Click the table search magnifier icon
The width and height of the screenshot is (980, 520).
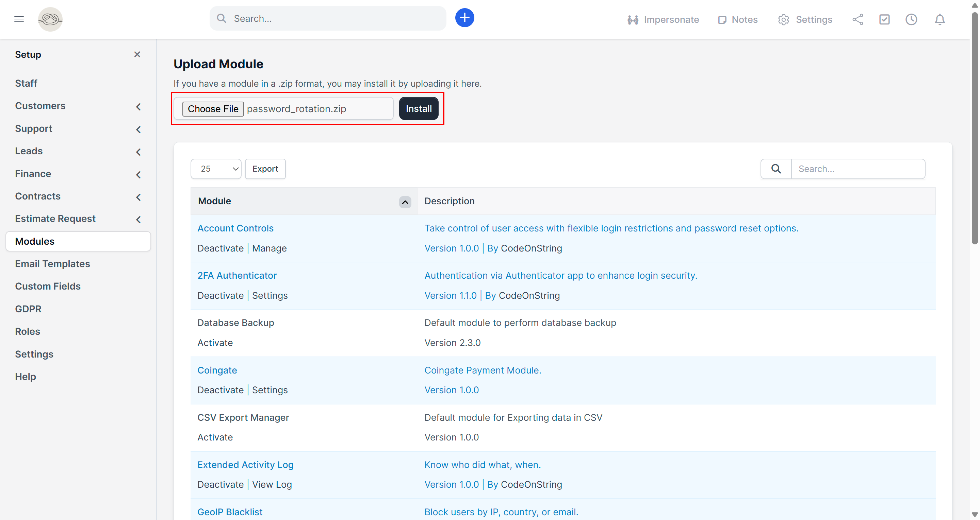click(x=776, y=169)
